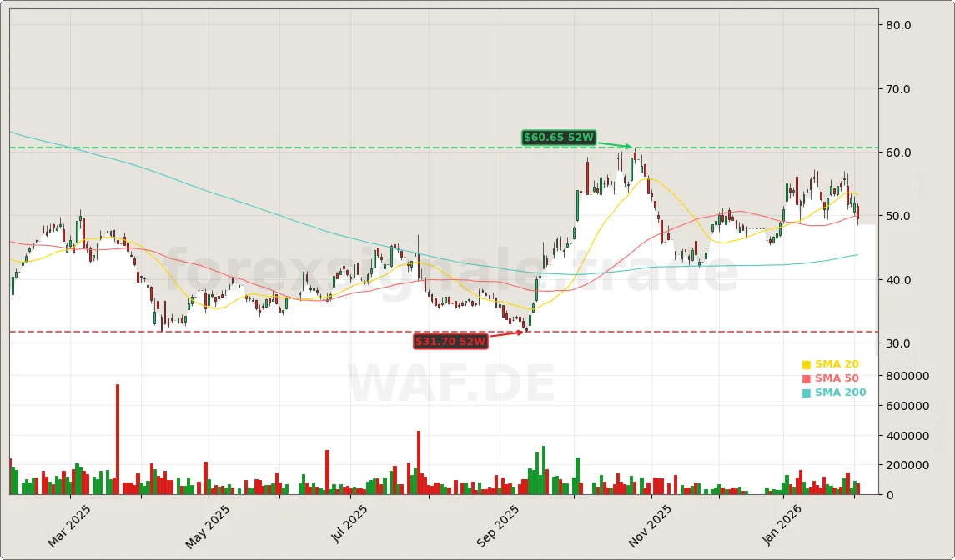This screenshot has width=955, height=560.
Task: Select the Sep 2025 date axis label
Action: pos(498,526)
